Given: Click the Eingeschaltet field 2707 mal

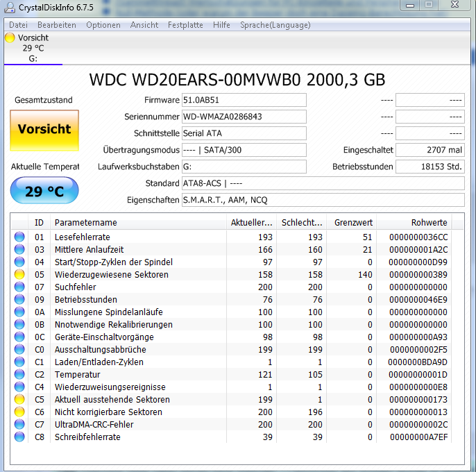Looking at the screenshot, I should pos(430,150).
